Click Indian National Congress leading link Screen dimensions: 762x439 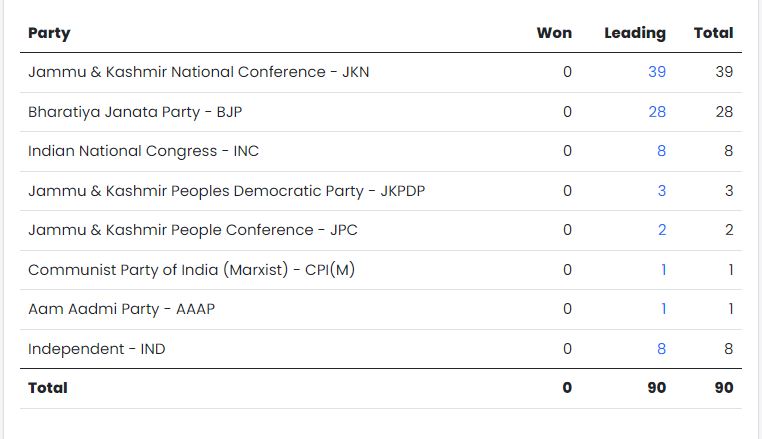click(661, 151)
